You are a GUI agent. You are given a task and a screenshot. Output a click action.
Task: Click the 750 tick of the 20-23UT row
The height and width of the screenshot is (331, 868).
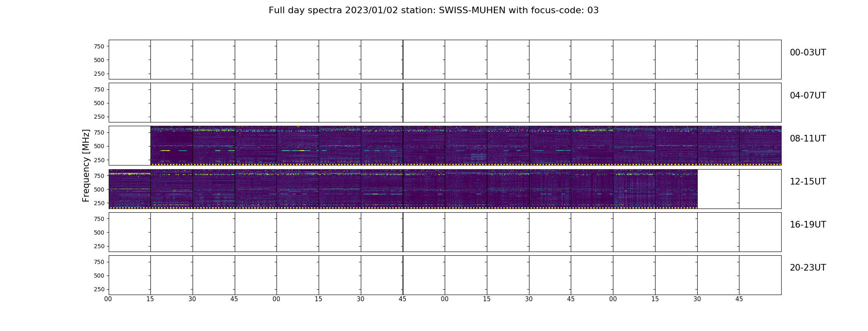(x=99, y=262)
